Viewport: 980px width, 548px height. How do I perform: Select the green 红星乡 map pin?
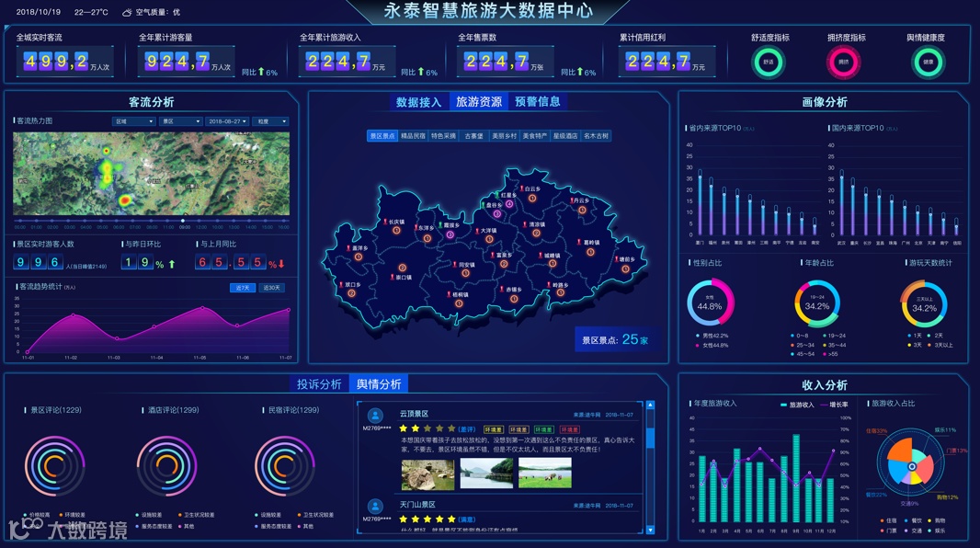point(496,195)
